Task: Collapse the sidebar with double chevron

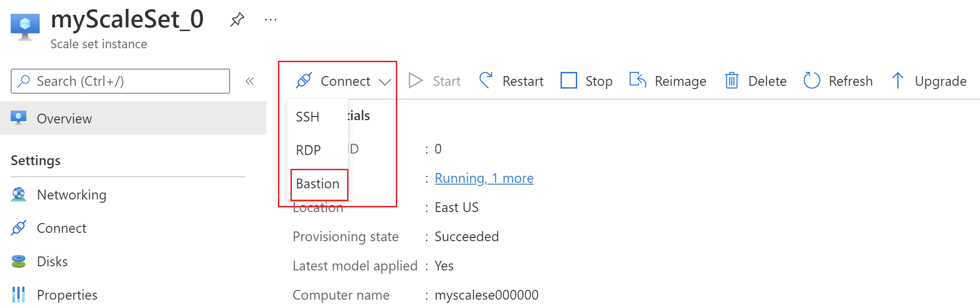Action: 250,81
